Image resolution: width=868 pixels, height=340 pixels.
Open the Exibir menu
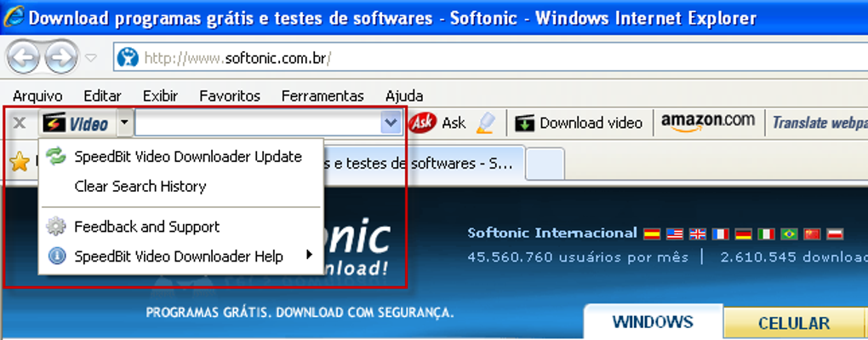[x=160, y=96]
